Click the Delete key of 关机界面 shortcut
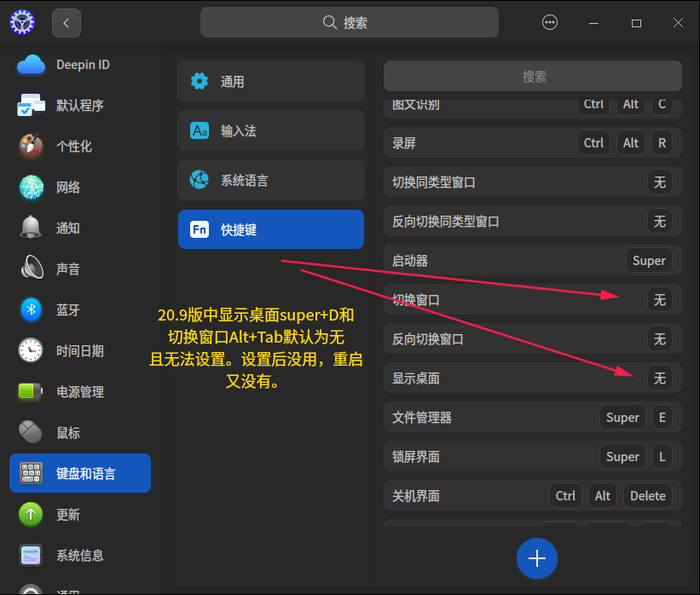This screenshot has height=595, width=700. click(x=647, y=496)
